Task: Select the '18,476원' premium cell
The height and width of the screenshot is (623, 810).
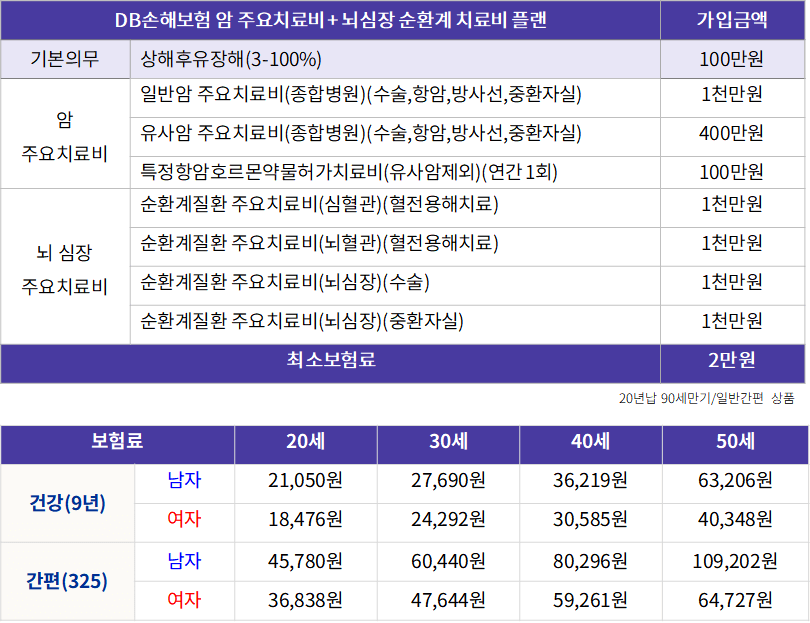Action: click(305, 519)
